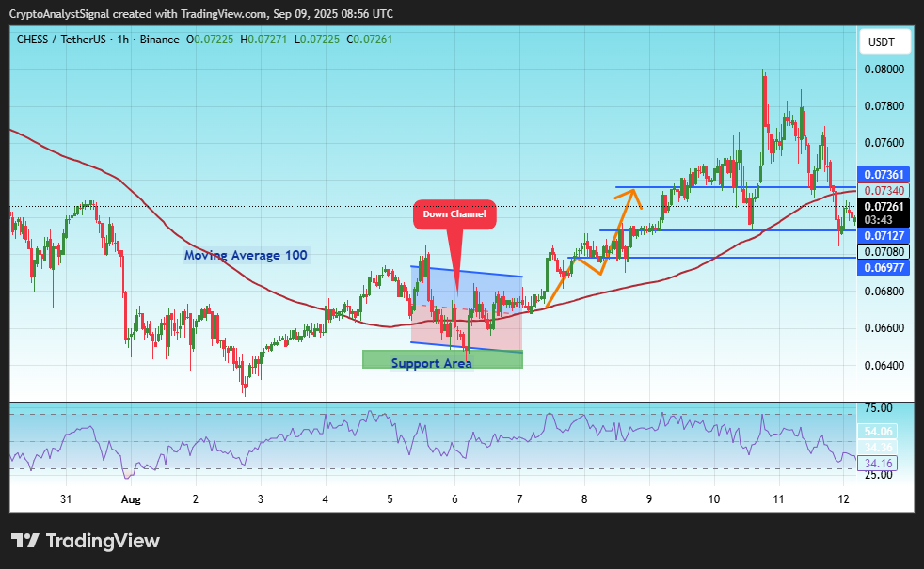Image resolution: width=924 pixels, height=569 pixels.
Task: Click the TradingView wordmark text
Action: point(103,541)
